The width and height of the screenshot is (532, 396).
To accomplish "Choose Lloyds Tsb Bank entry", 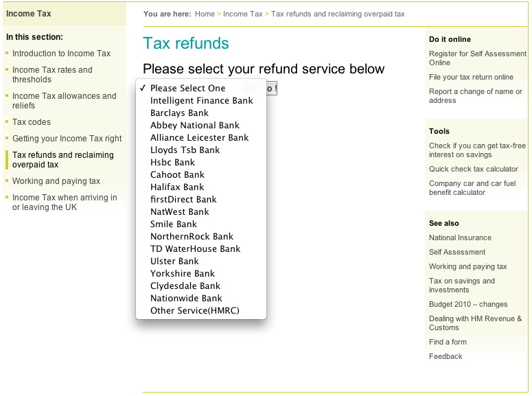I will pos(185,150).
